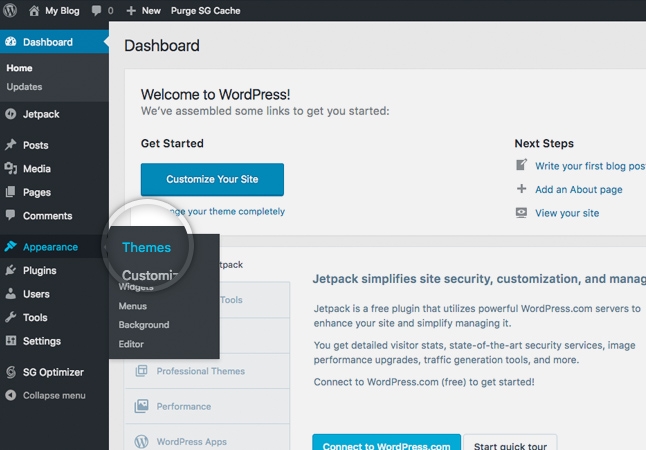Expand the New content menu in the admin bar
The height and width of the screenshot is (450, 646).
point(143,11)
